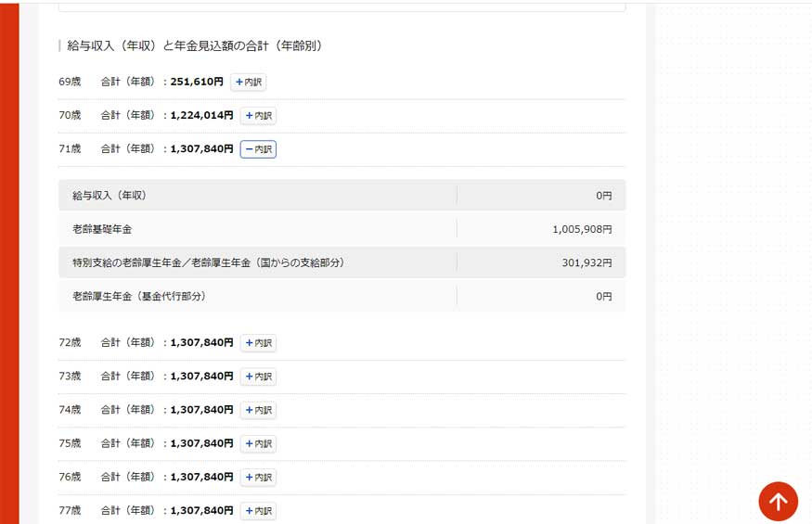Click the 75歳 age label
This screenshot has height=524, width=812.
click(70, 443)
